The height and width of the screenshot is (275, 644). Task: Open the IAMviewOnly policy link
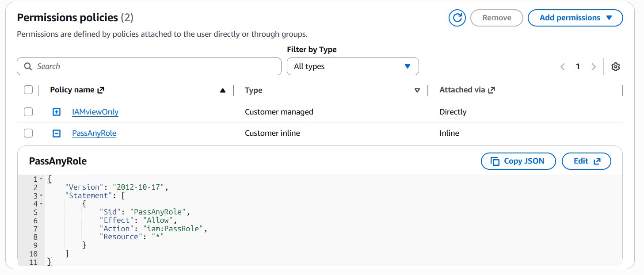95,112
